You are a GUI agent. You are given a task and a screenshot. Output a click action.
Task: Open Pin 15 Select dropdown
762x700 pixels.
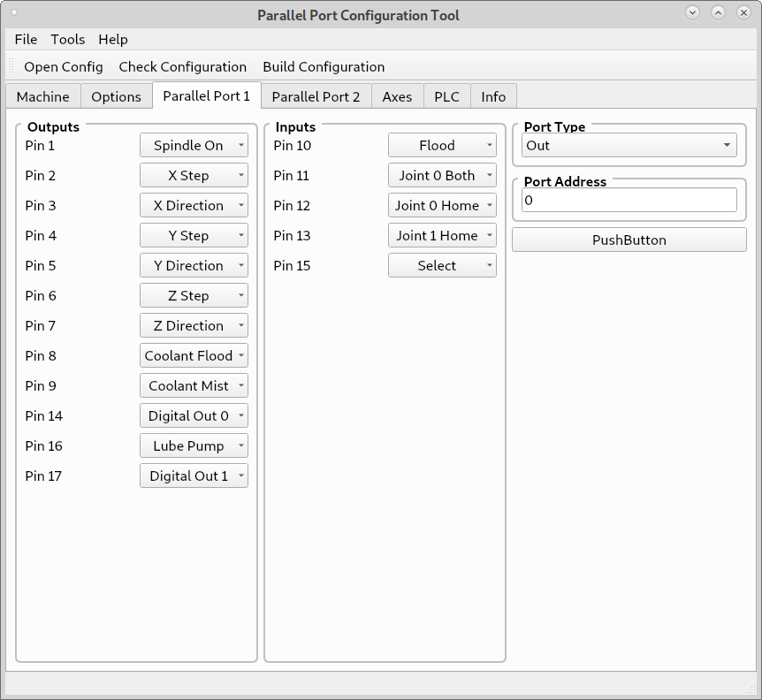pos(442,266)
